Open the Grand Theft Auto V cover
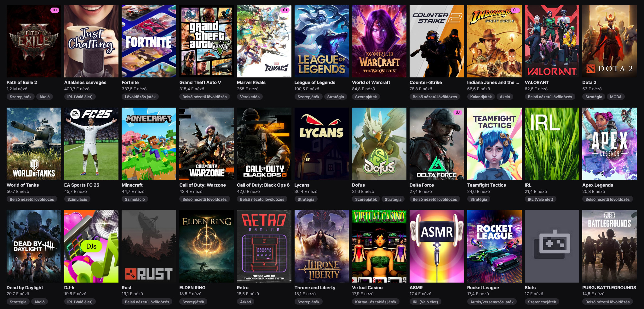Image resolution: width=644 pixels, height=309 pixels. (x=207, y=41)
